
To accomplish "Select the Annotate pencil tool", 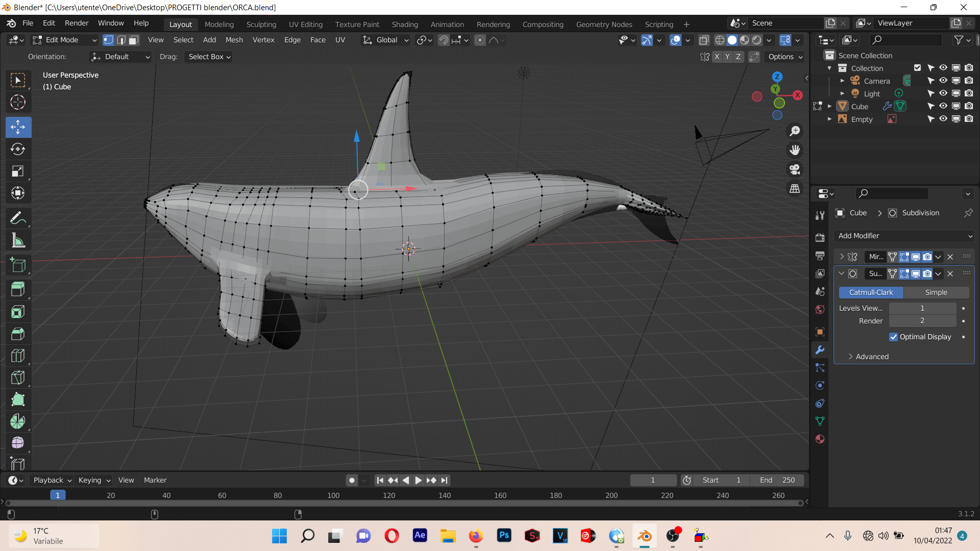I will pyautogui.click(x=18, y=218).
